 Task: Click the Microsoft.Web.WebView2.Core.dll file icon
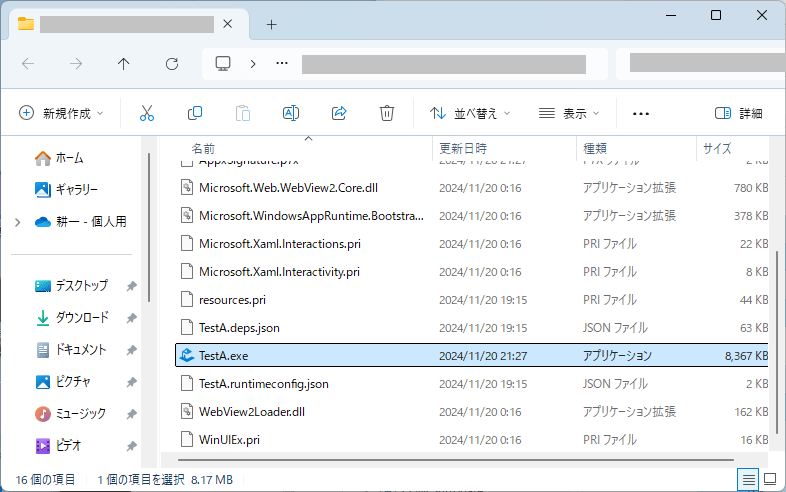[187, 188]
